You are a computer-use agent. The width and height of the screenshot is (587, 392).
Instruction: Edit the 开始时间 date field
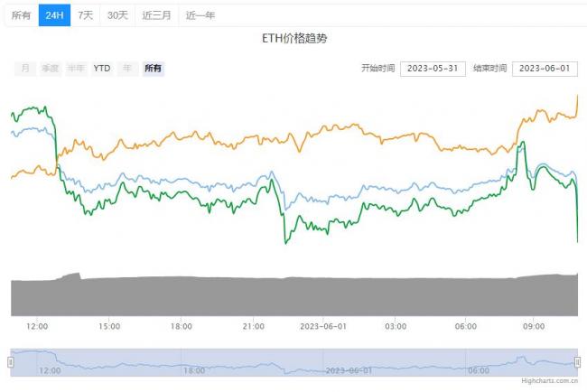click(x=432, y=69)
